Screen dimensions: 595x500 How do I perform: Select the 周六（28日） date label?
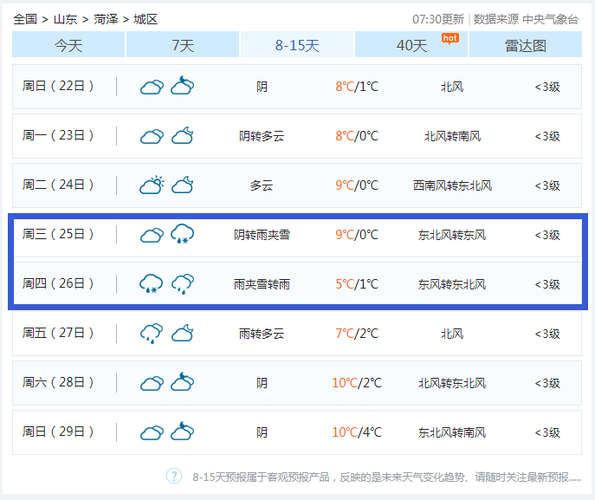pyautogui.click(x=58, y=382)
